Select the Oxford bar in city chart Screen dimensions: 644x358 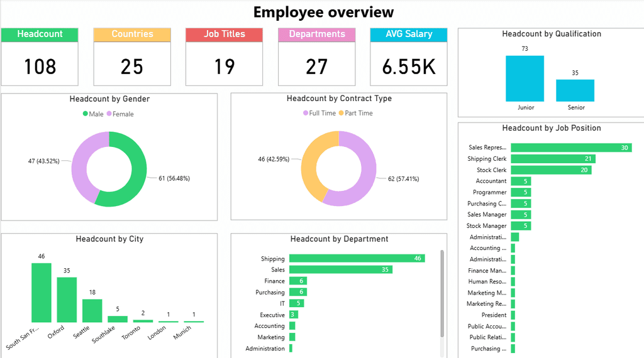(x=67, y=300)
